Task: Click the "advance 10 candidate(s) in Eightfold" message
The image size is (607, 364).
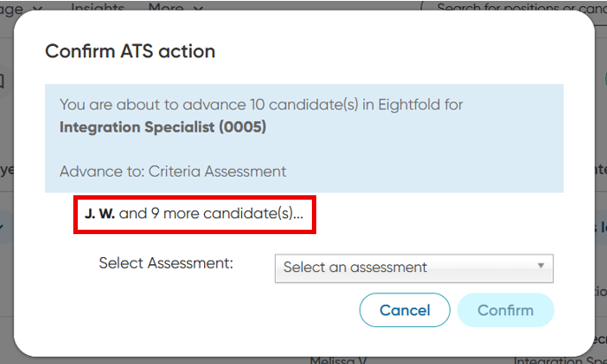Action: point(262,105)
